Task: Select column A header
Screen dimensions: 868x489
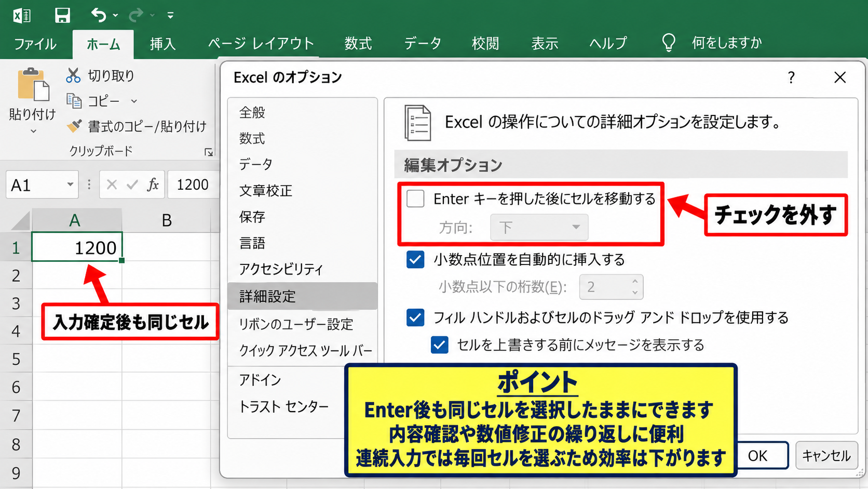Action: [x=76, y=220]
